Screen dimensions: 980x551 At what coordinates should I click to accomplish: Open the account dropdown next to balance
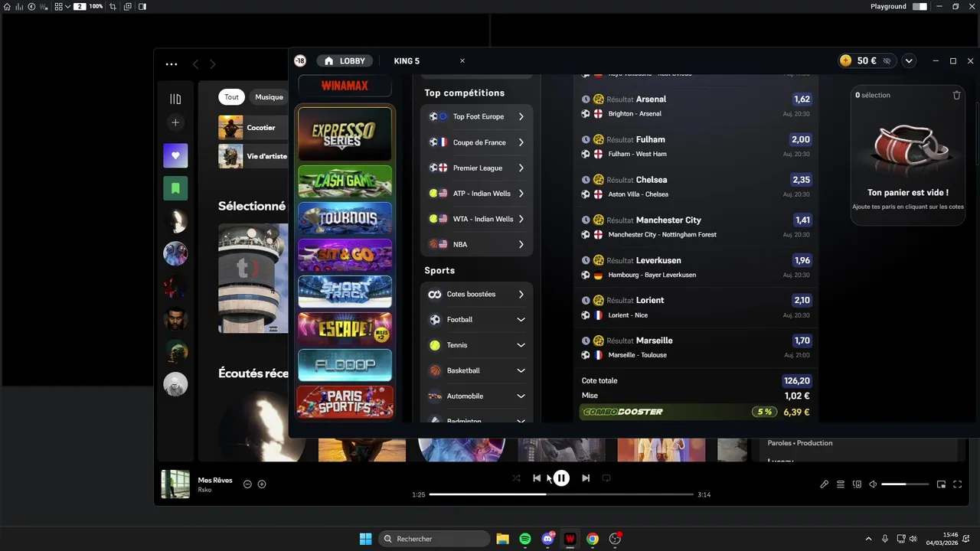coord(909,60)
